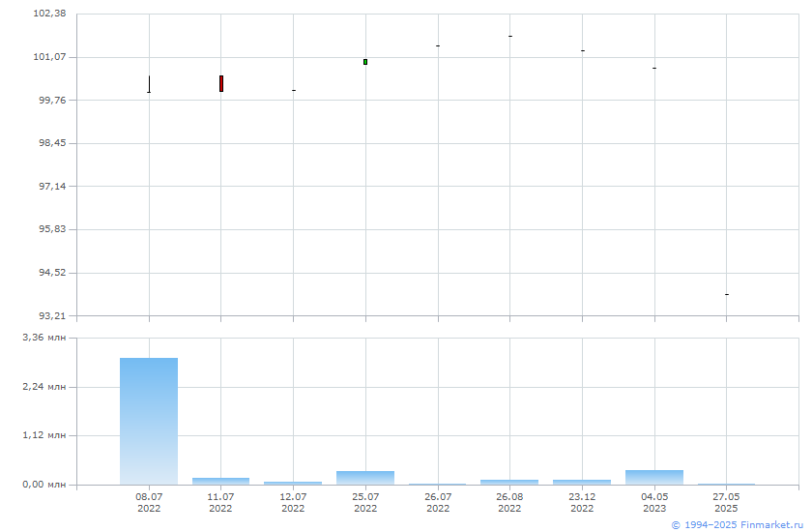The height and width of the screenshot is (532, 812).
Task: Click the 2,24 млн volume axis label
Action: [x=44, y=387]
